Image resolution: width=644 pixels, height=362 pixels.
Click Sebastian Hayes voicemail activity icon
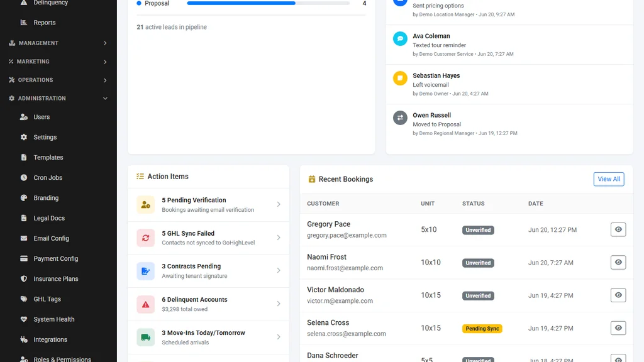tap(400, 78)
